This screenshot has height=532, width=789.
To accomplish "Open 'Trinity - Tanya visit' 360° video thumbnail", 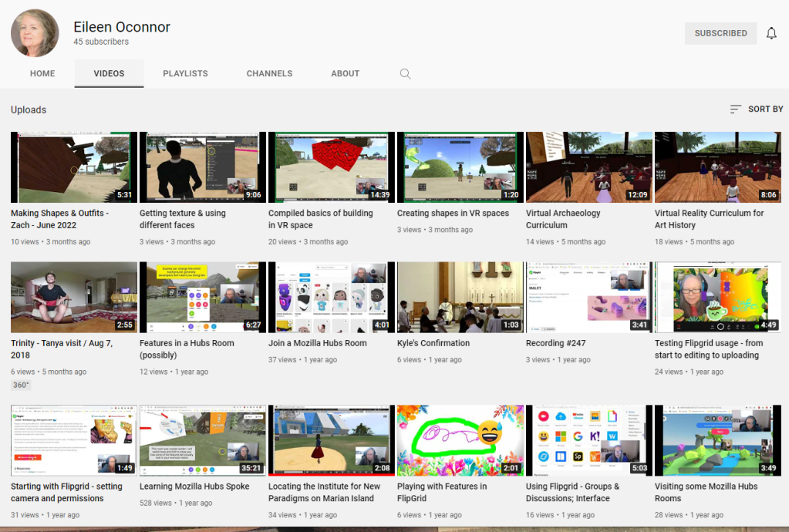I will [74, 298].
